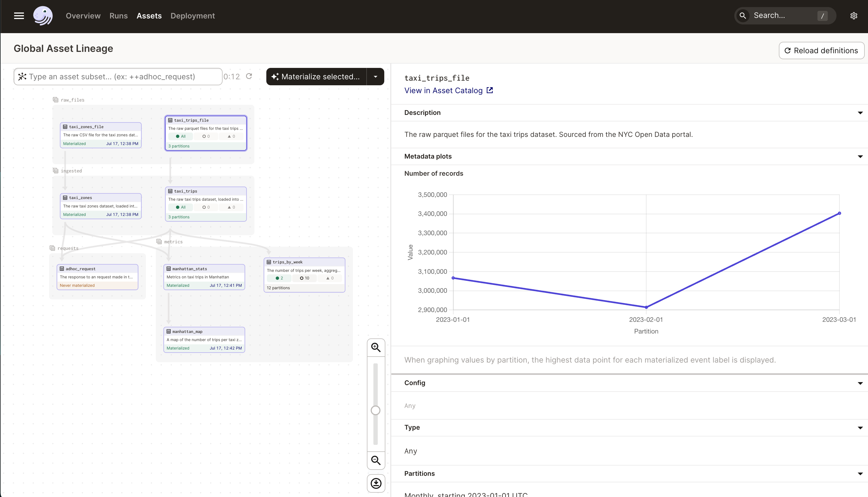868x497 pixels.
Task: Click the 'Number of records' chart title
Action: [434, 173]
